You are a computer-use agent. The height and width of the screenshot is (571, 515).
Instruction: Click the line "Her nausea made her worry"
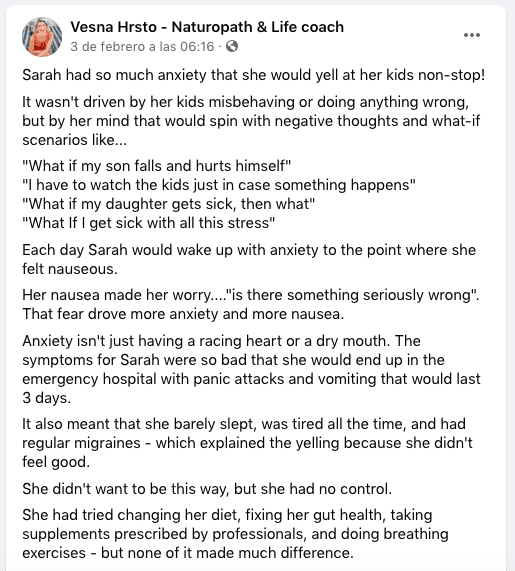251,295
